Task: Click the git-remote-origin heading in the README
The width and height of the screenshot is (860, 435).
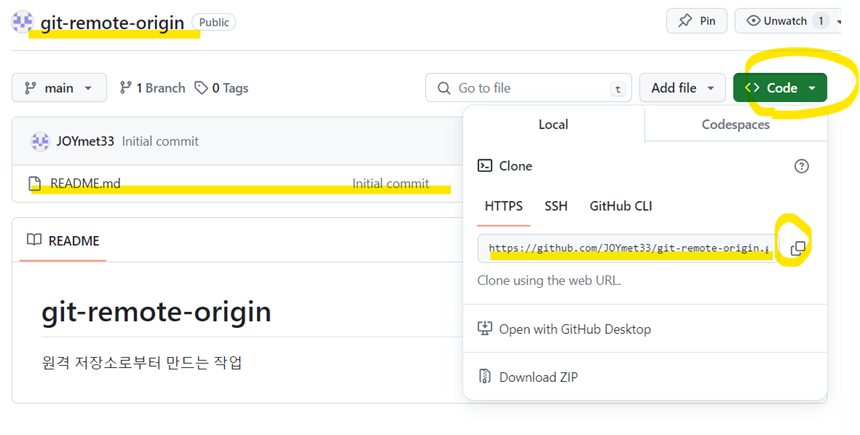Action: click(156, 312)
